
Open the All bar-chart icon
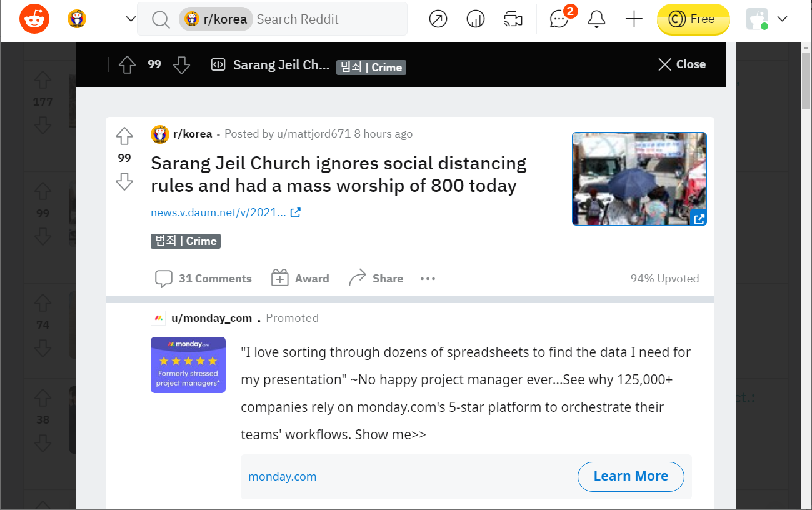(x=476, y=19)
